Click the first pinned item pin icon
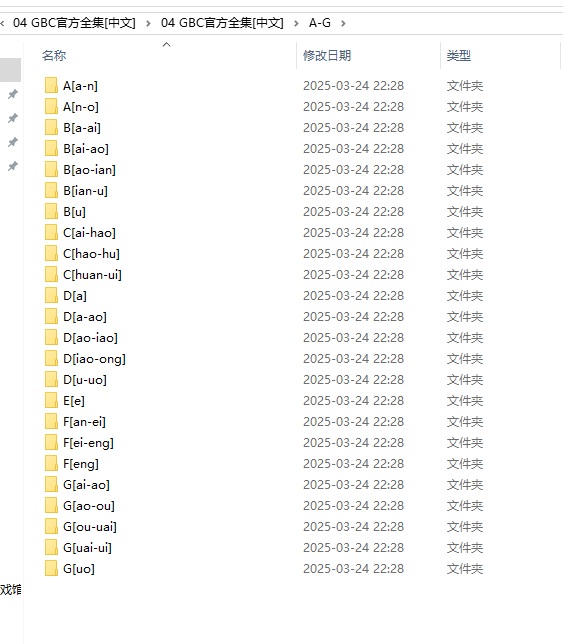 tap(13, 94)
